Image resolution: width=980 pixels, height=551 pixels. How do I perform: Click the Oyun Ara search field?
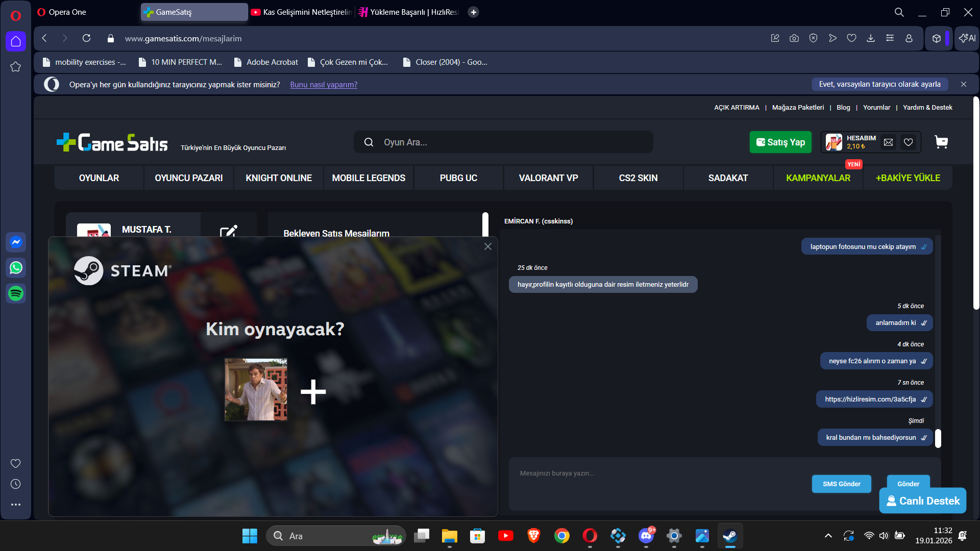pos(503,142)
